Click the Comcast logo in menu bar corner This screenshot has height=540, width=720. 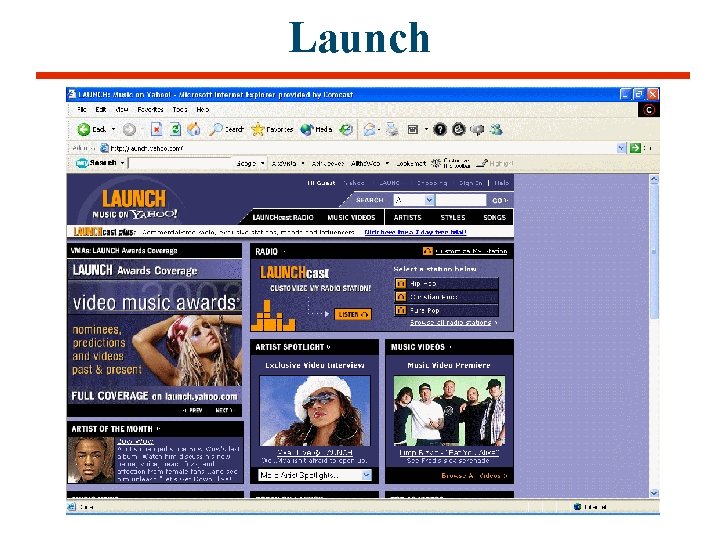(649, 110)
